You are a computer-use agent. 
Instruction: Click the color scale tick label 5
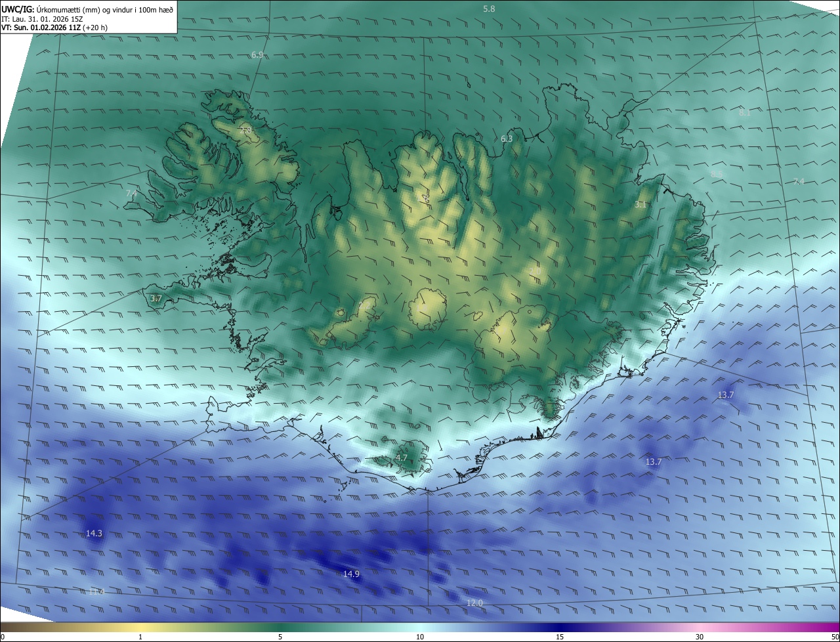click(x=280, y=637)
